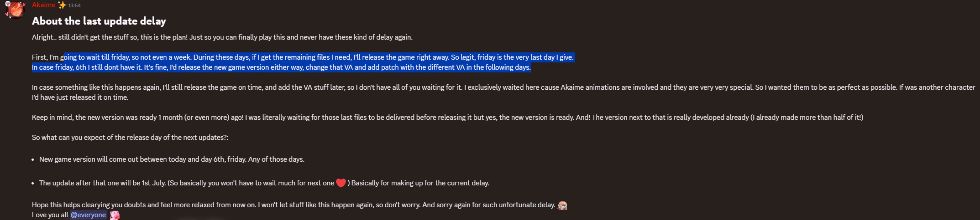
Task: Click the line 'I'd have just released it on time'
Action: click(80, 97)
